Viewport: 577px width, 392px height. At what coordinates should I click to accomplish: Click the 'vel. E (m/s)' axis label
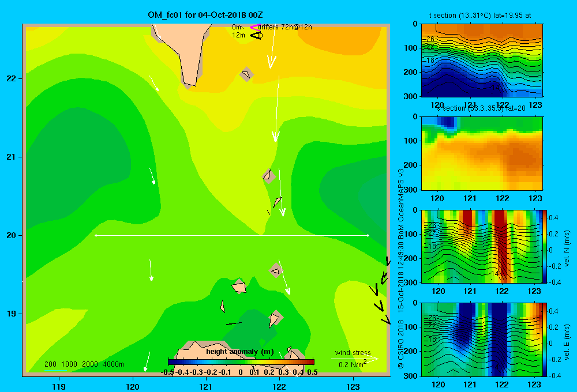coord(567,341)
